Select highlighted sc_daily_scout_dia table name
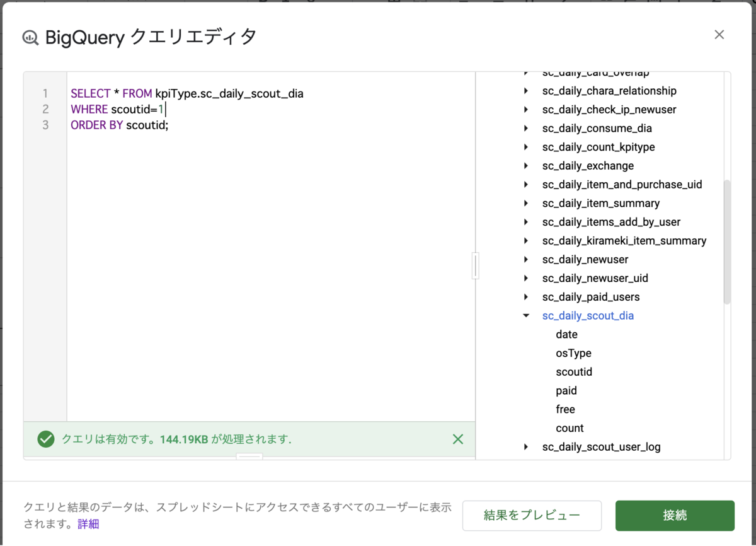756x546 pixels. pos(588,316)
